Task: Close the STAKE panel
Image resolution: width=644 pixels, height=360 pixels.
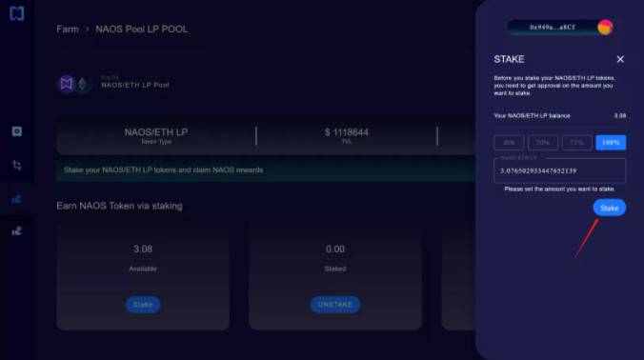Action: [620, 59]
